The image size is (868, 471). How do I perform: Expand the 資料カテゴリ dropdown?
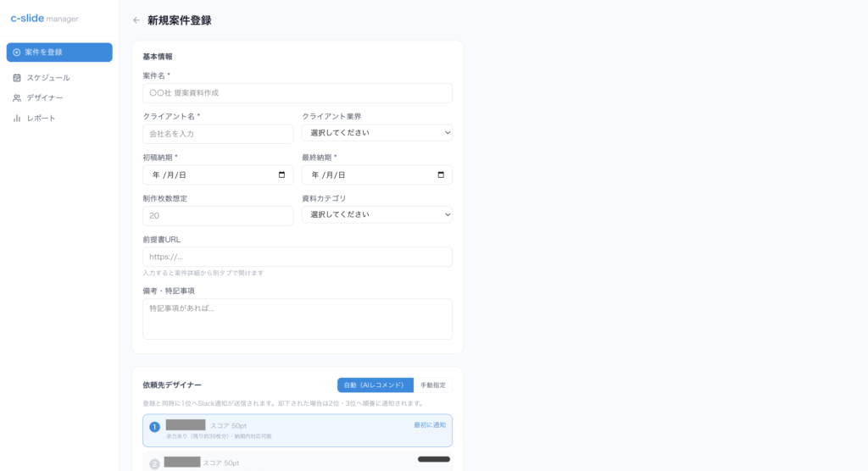tap(377, 214)
